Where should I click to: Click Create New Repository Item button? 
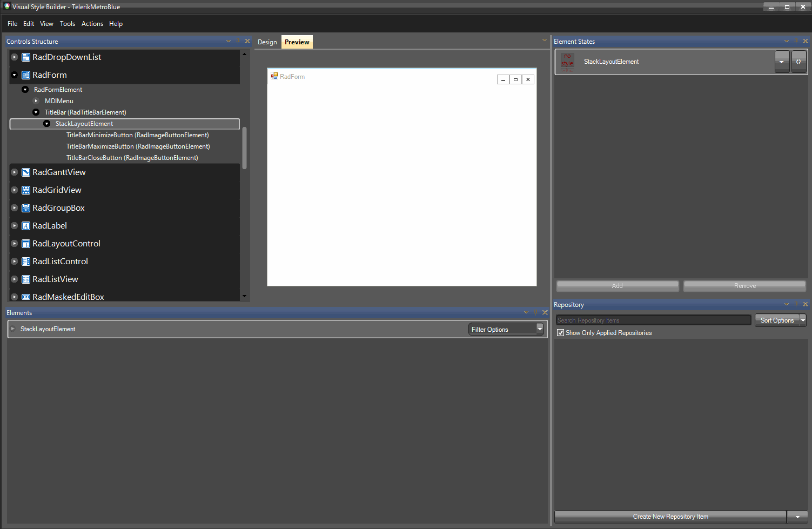(670, 517)
